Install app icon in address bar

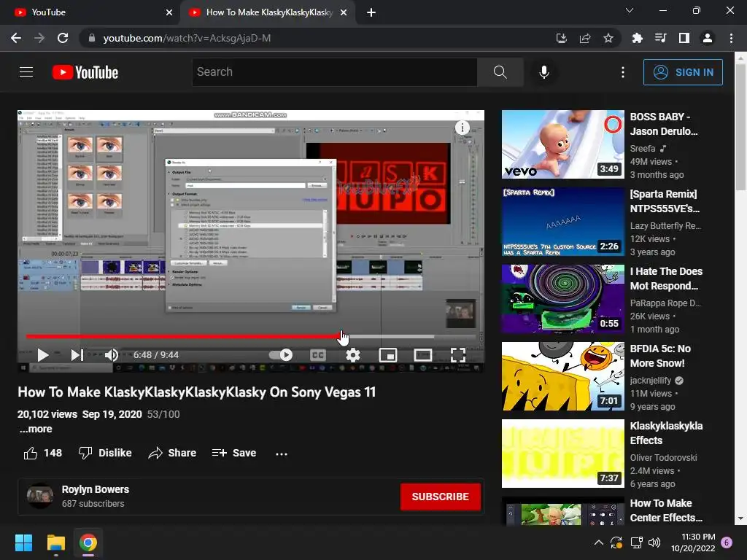pyautogui.click(x=562, y=38)
